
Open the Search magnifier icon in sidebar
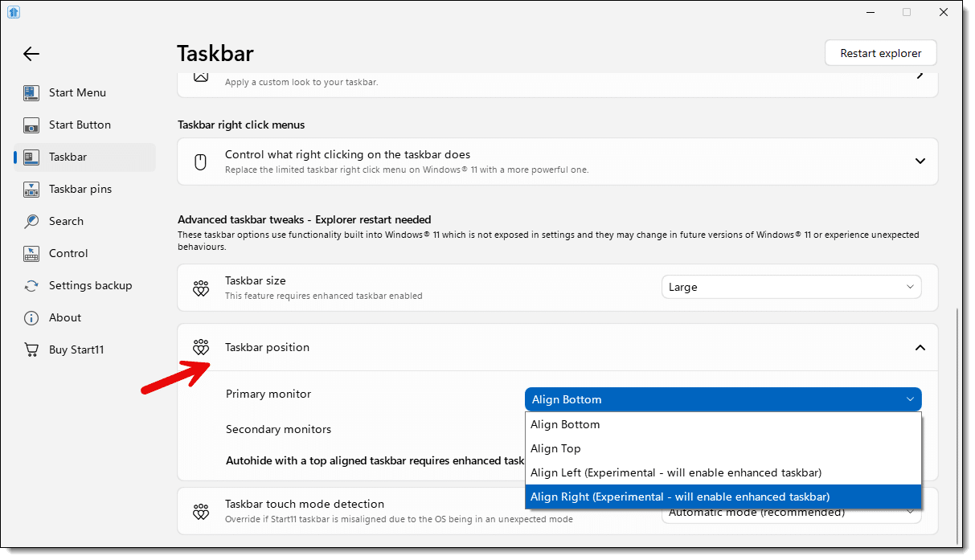[31, 221]
